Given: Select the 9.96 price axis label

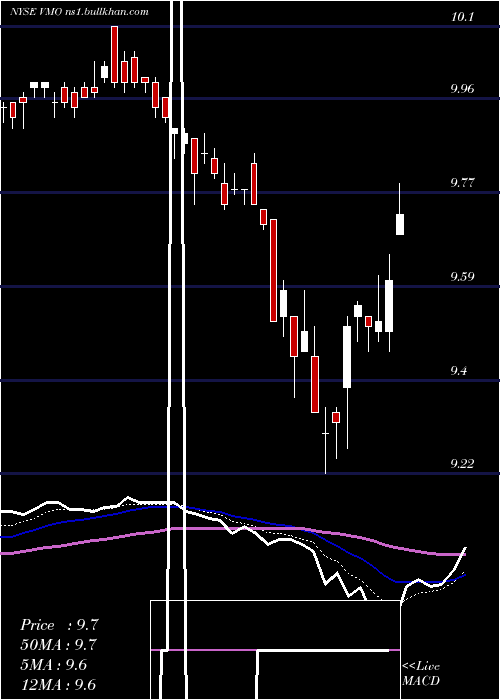Looking at the screenshot, I should click(x=462, y=89).
